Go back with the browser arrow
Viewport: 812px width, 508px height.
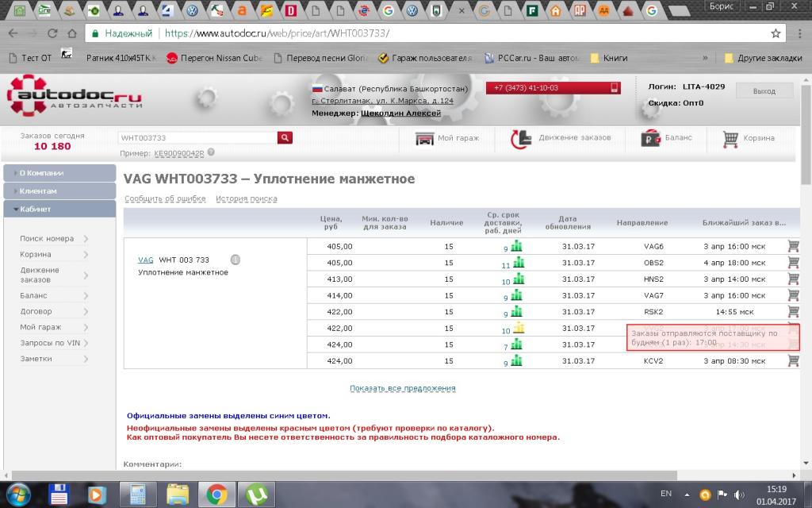(13, 33)
